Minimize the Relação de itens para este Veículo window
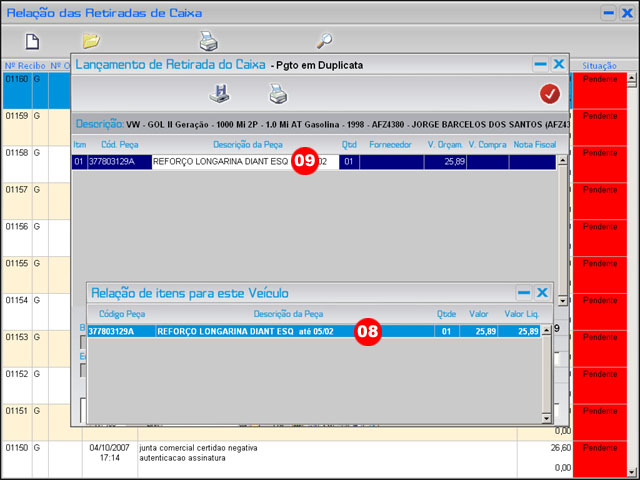The image size is (640, 480). click(524, 293)
